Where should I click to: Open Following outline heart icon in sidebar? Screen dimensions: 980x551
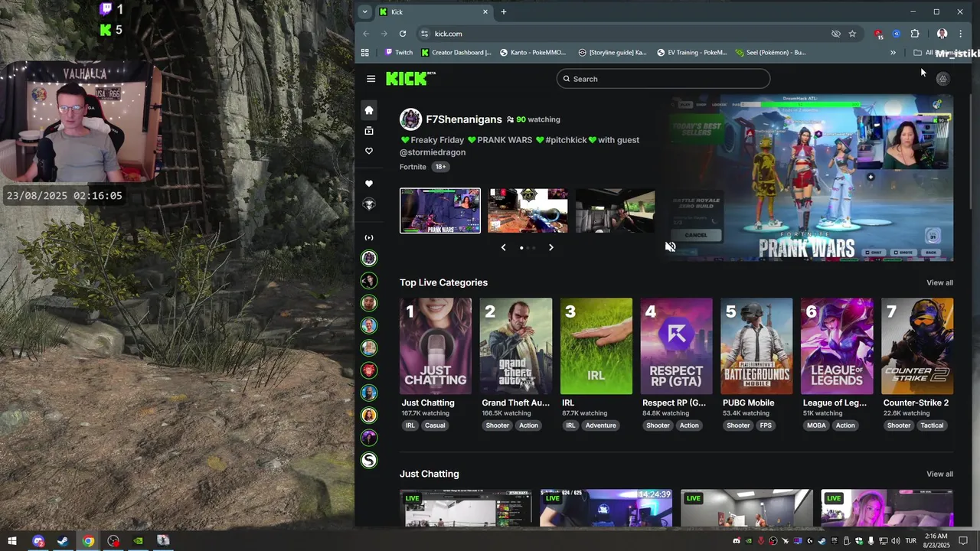tap(369, 152)
